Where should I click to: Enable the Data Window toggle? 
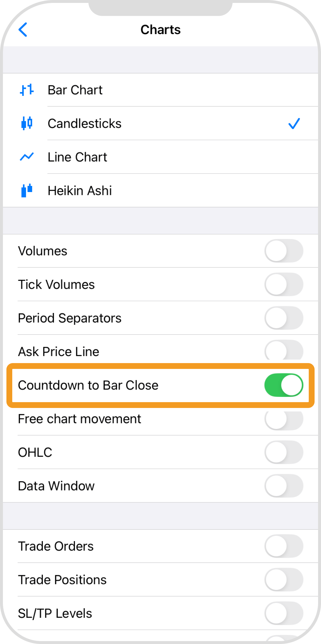[x=284, y=486]
